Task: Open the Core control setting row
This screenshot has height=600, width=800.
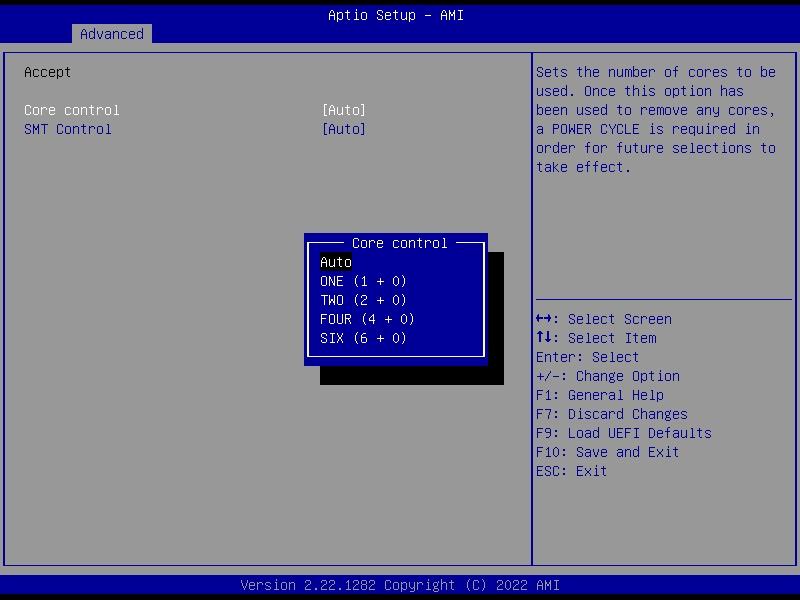Action: pyautogui.click(x=195, y=110)
